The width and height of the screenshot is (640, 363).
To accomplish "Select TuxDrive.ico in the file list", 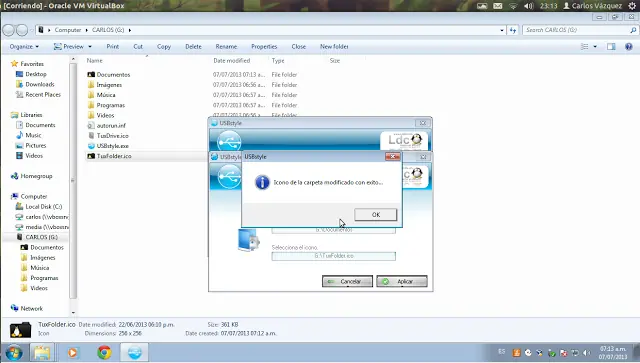I will (x=112, y=136).
